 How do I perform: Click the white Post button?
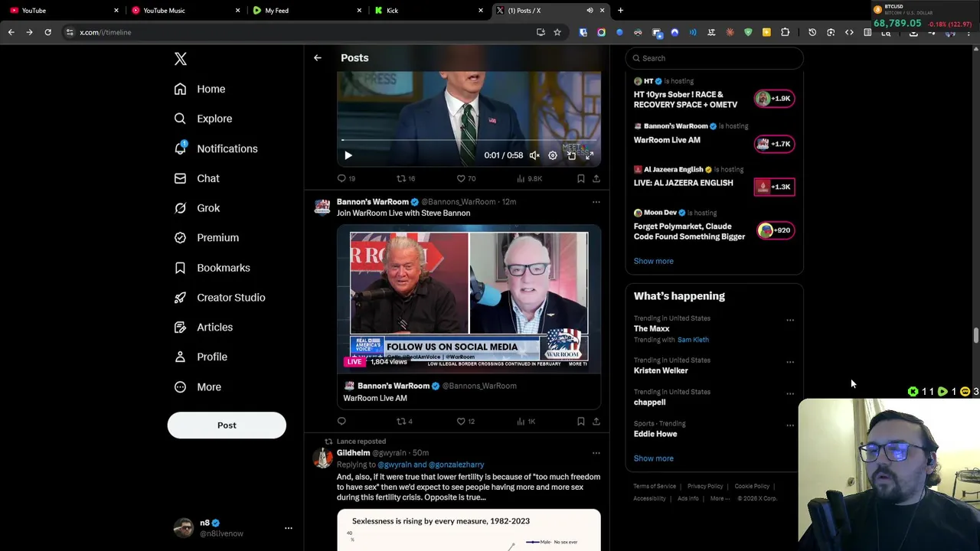(x=227, y=425)
